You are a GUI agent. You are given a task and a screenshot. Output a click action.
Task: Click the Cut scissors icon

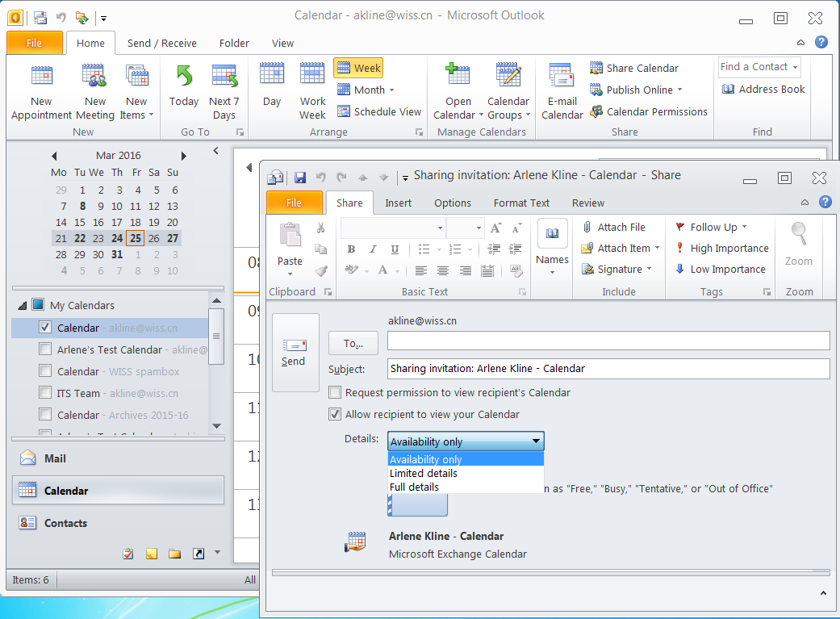coord(321,228)
